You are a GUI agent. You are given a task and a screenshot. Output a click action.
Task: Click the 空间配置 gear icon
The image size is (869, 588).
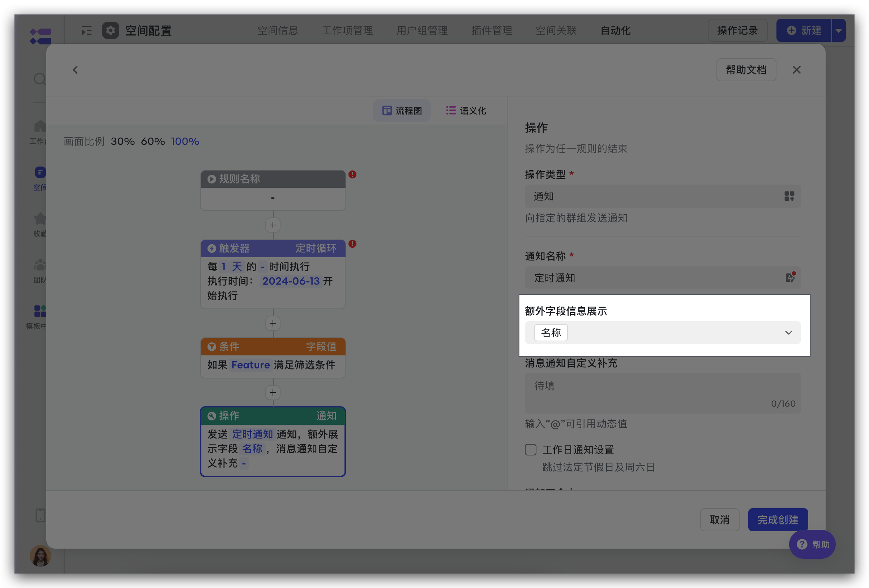click(111, 30)
